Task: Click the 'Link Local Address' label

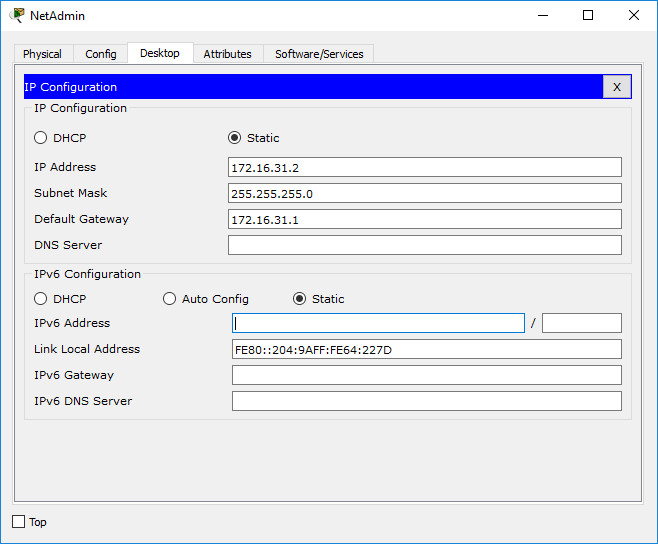Action: click(x=87, y=349)
